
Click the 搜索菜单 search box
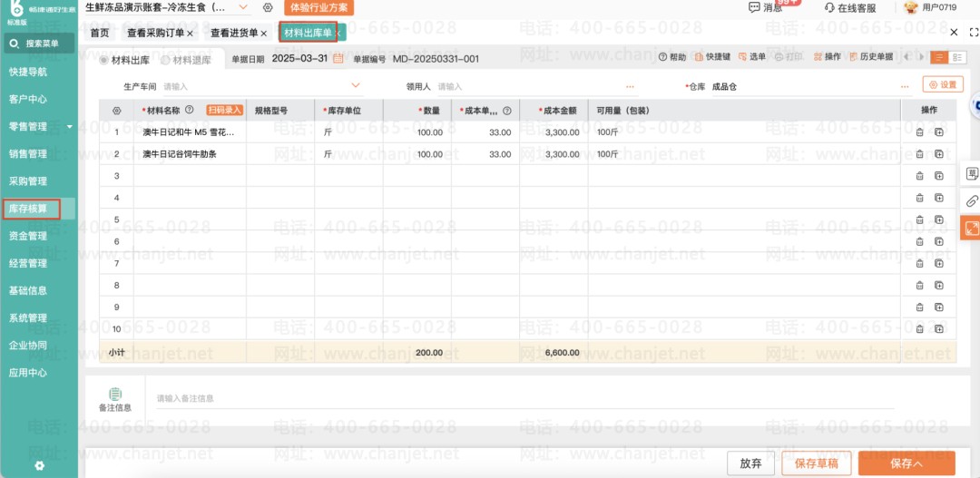point(39,44)
